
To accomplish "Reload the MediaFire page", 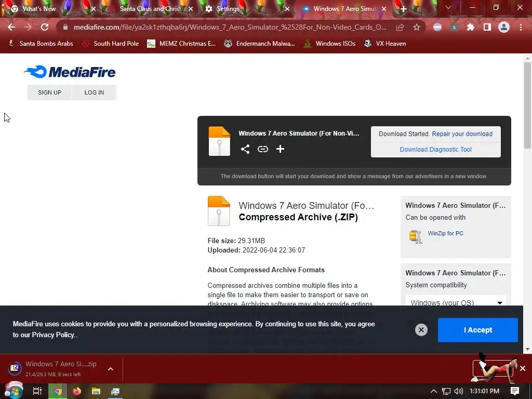I will pyautogui.click(x=45, y=27).
